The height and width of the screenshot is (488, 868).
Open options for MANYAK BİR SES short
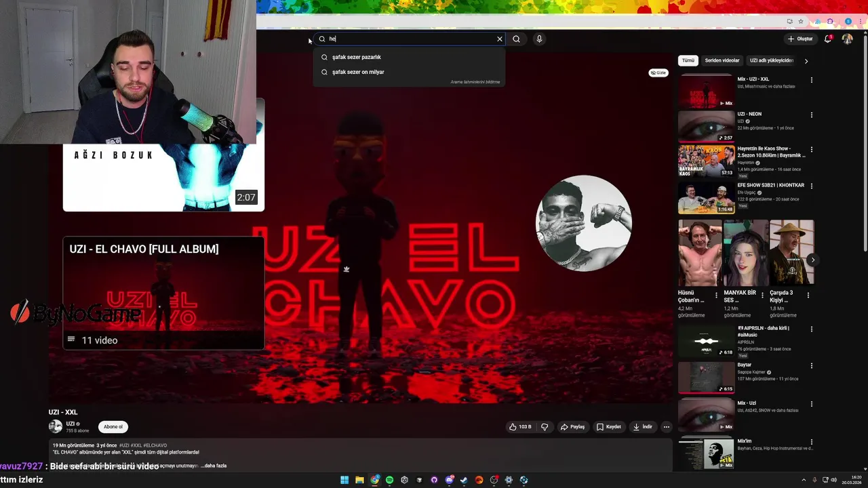(762, 296)
